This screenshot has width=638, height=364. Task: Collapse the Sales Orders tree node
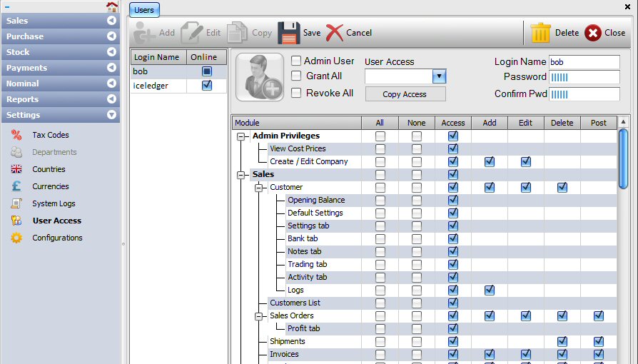(x=259, y=316)
